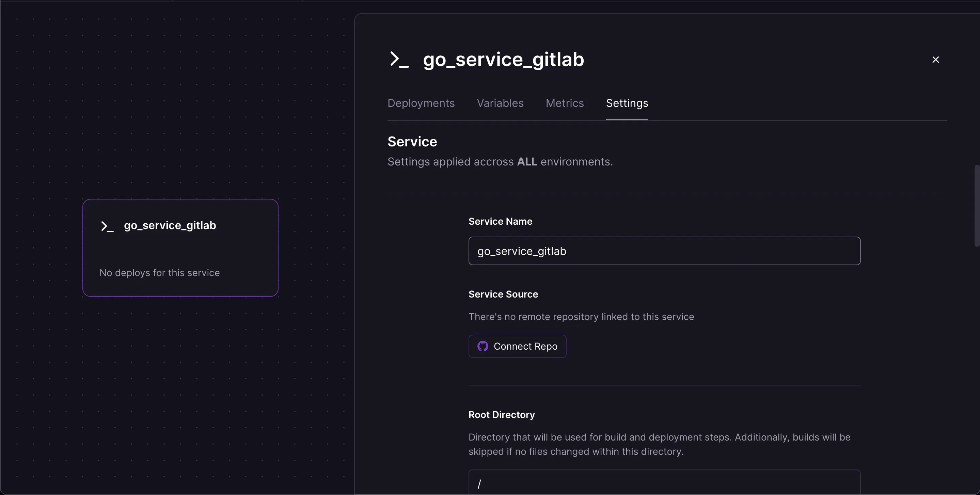Click the Service Name label
Viewport: 980px width, 495px height.
click(500, 221)
